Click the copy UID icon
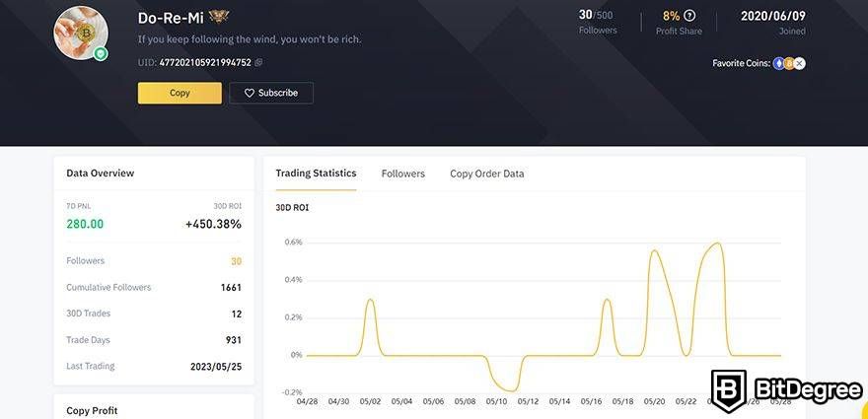868x419 pixels. pos(258,62)
